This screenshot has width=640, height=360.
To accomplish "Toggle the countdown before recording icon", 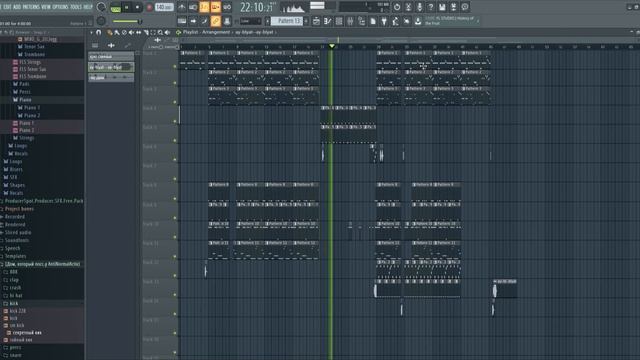I will (204, 7).
